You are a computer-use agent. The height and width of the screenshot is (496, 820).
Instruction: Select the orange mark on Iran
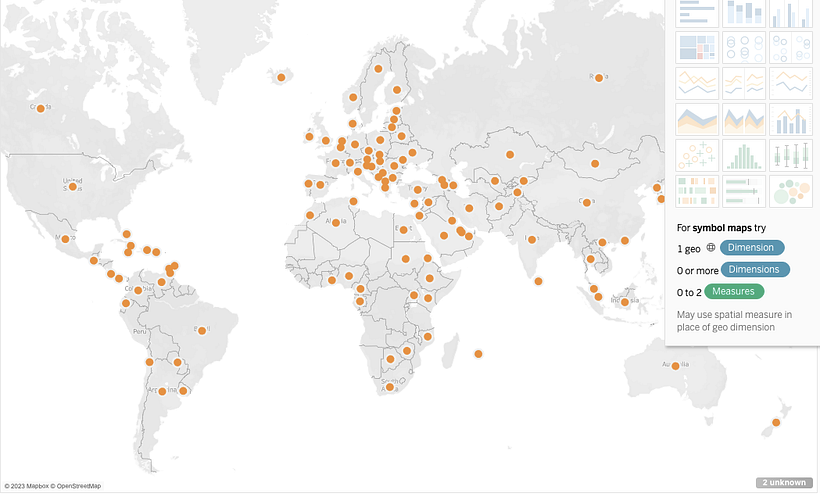click(x=469, y=208)
